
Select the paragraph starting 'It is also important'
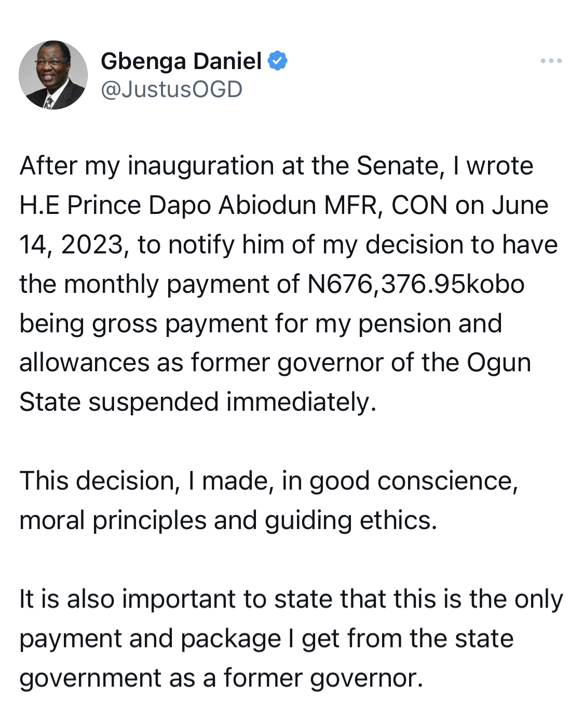point(291,638)
